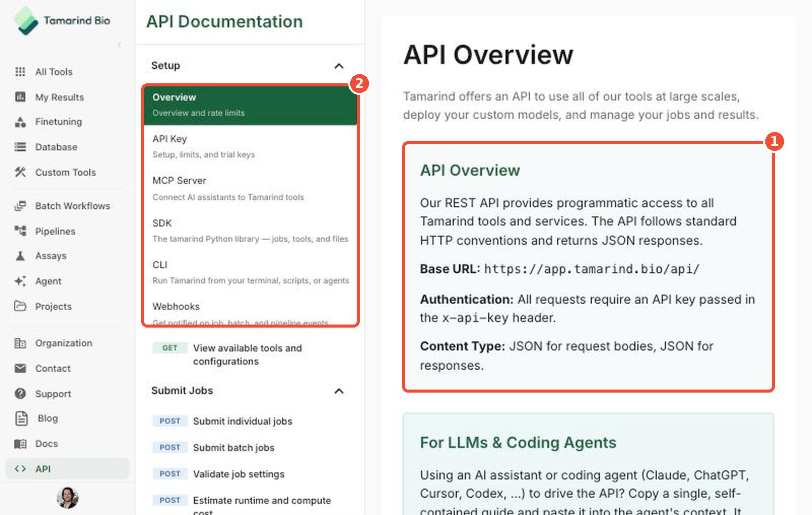Click the Assays flask icon

click(x=20, y=255)
